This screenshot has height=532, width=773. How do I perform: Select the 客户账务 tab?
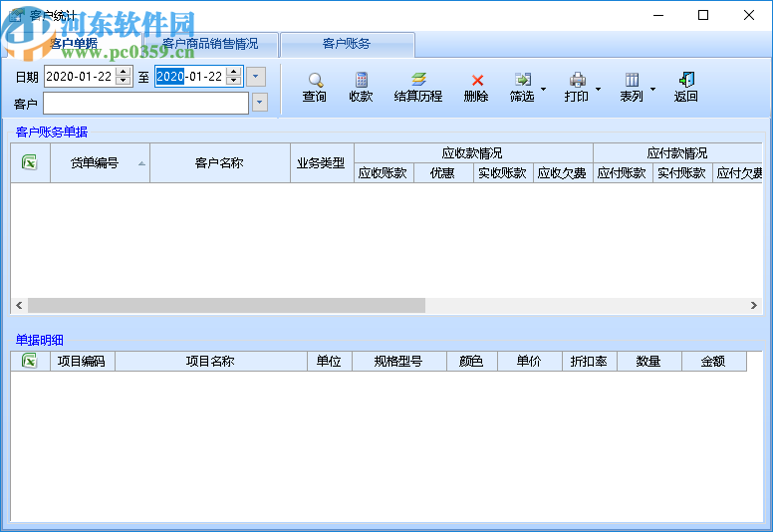coord(347,44)
